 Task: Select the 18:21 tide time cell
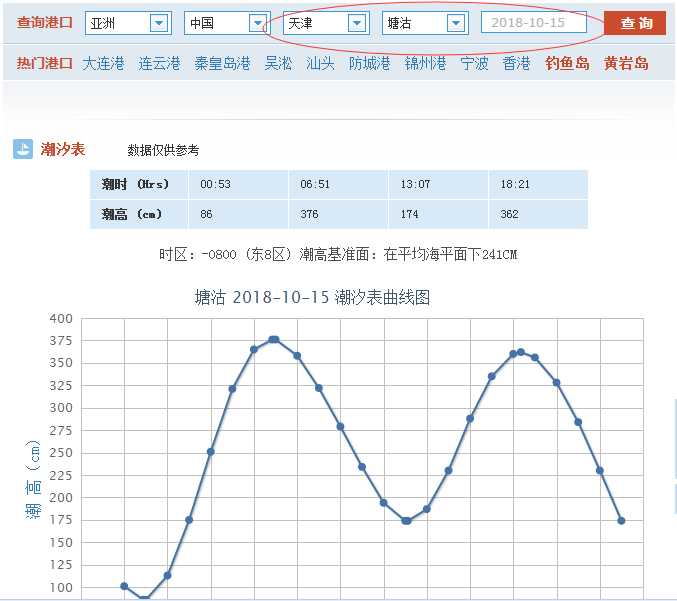point(538,184)
